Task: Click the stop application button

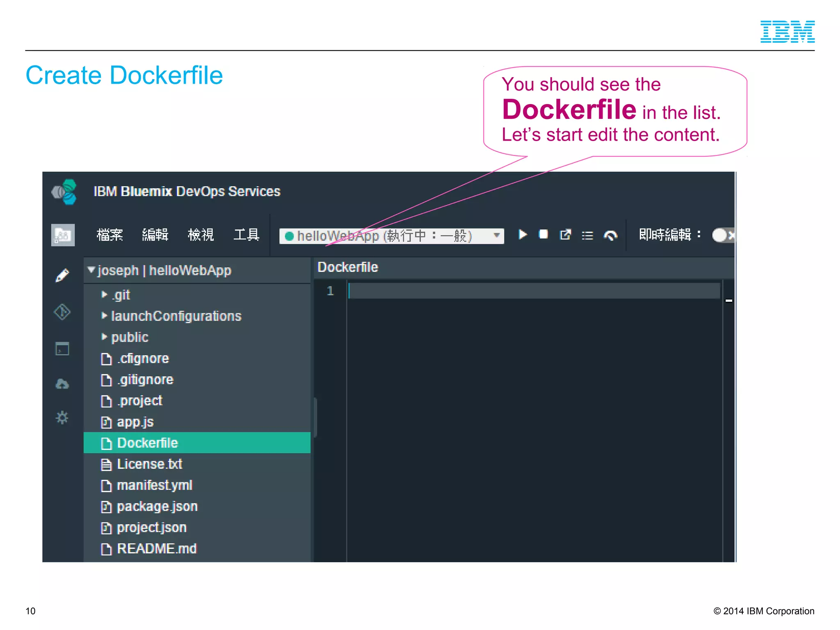Action: pyautogui.click(x=543, y=234)
